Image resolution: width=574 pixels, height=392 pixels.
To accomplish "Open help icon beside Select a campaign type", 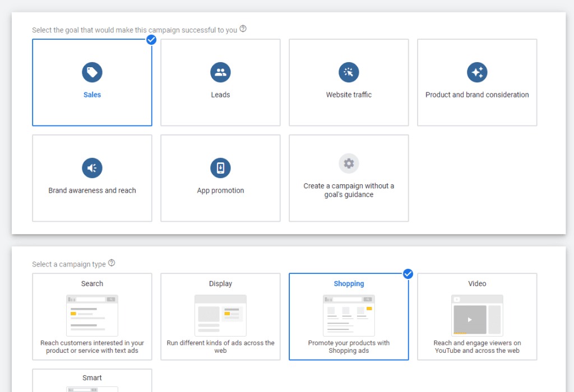I will pyautogui.click(x=112, y=263).
